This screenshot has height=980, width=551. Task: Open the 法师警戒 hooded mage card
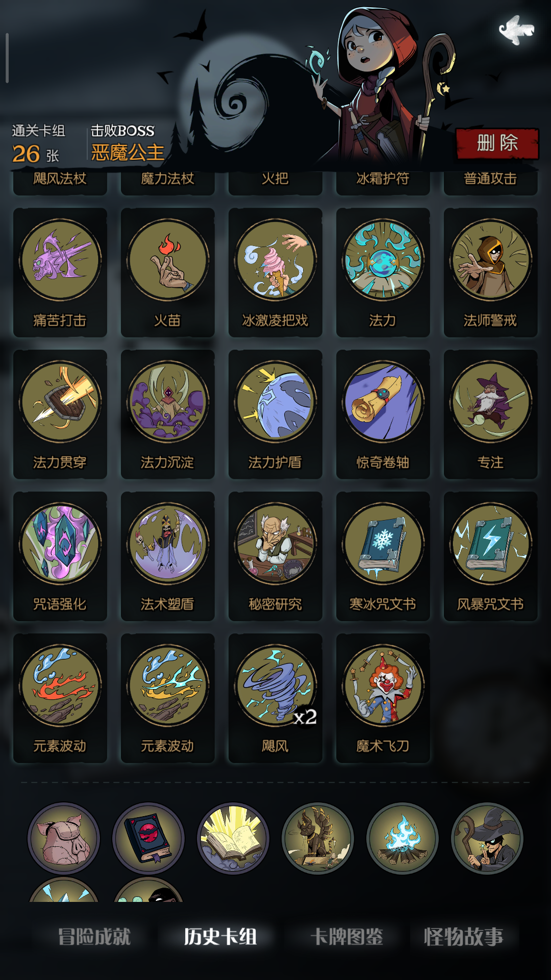point(491,272)
